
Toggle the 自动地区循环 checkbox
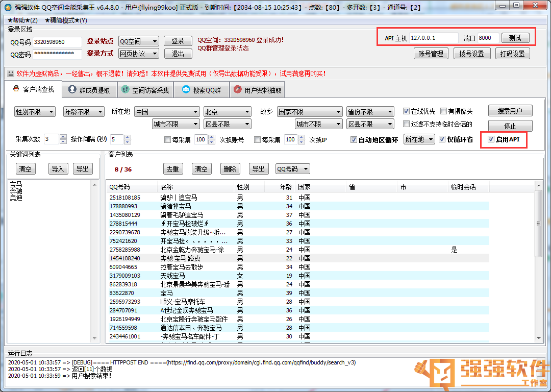pyautogui.click(x=354, y=139)
